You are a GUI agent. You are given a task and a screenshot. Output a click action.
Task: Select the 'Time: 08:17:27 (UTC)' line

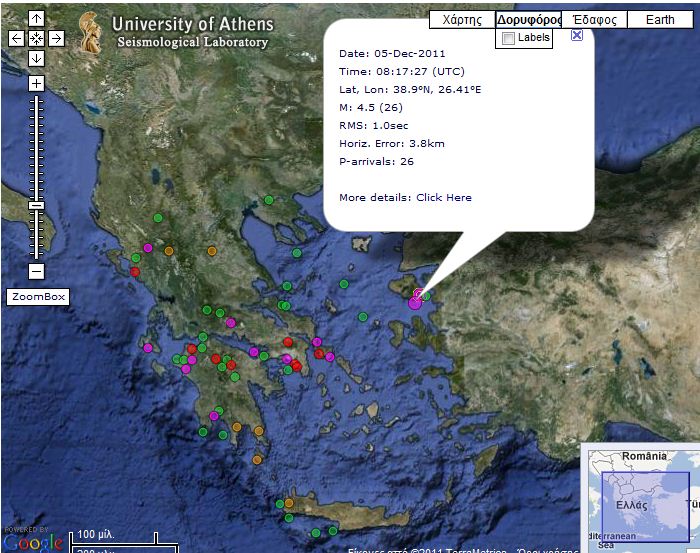click(x=401, y=71)
